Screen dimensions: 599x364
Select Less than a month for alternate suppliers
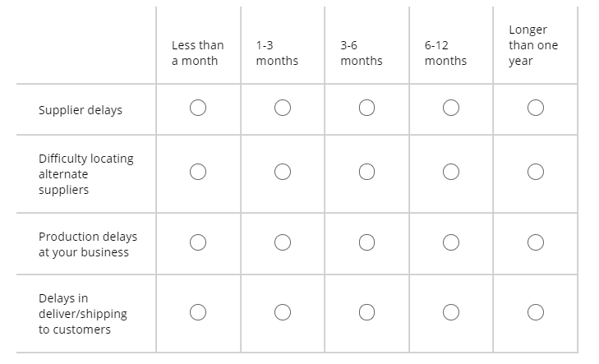coord(198,172)
